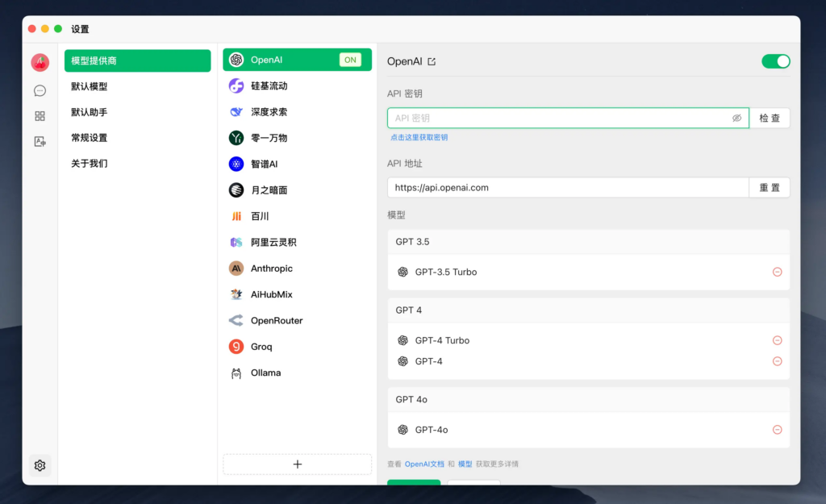
Task: Show or hide the API key text
Action: click(736, 119)
